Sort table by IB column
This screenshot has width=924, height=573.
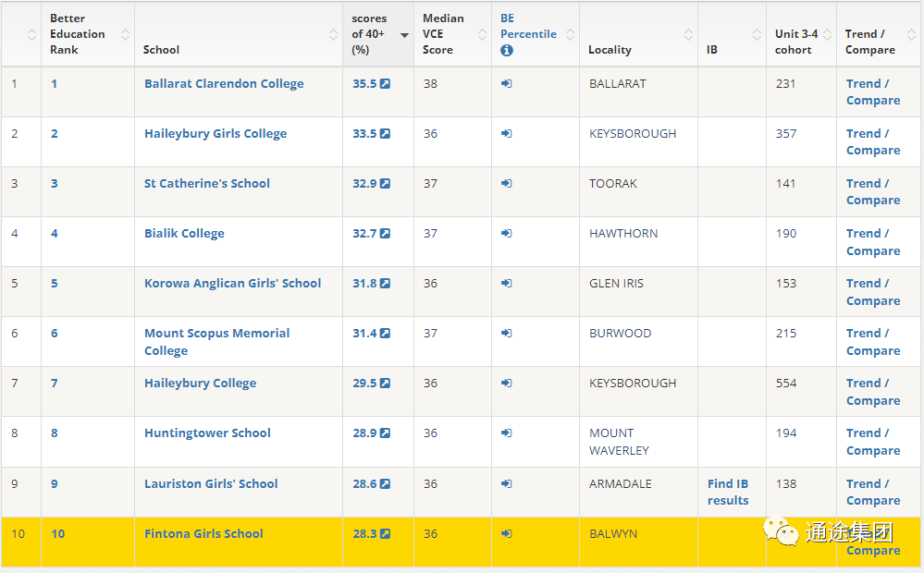click(x=757, y=35)
